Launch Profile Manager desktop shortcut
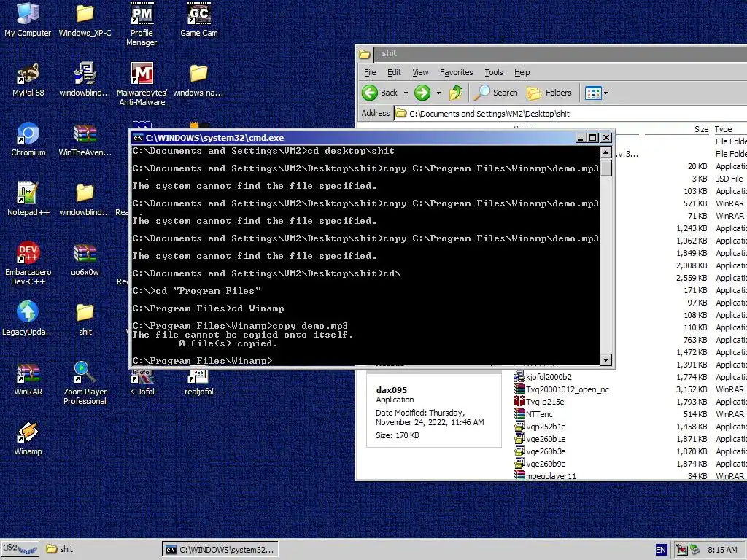The image size is (747, 560). [x=142, y=25]
